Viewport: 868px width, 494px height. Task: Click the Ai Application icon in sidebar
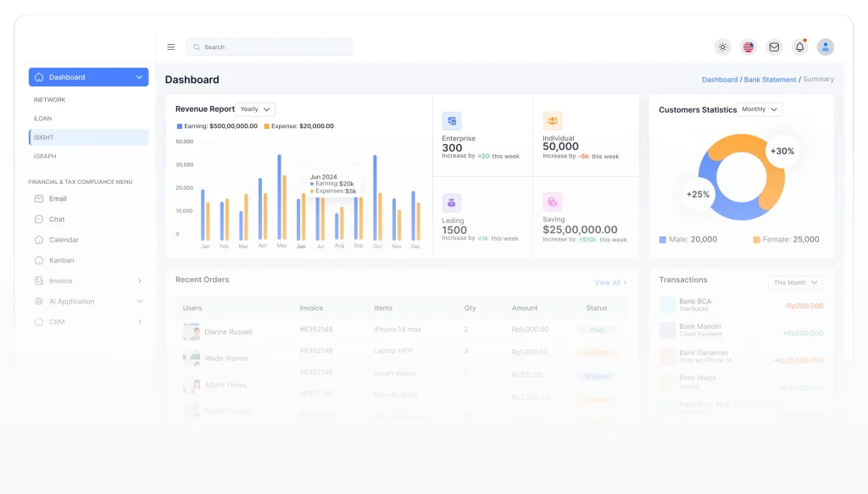coord(39,301)
